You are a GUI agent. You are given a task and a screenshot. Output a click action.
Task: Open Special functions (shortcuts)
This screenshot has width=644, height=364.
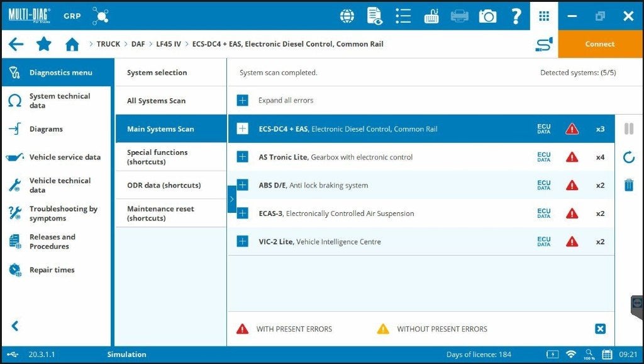click(171, 157)
